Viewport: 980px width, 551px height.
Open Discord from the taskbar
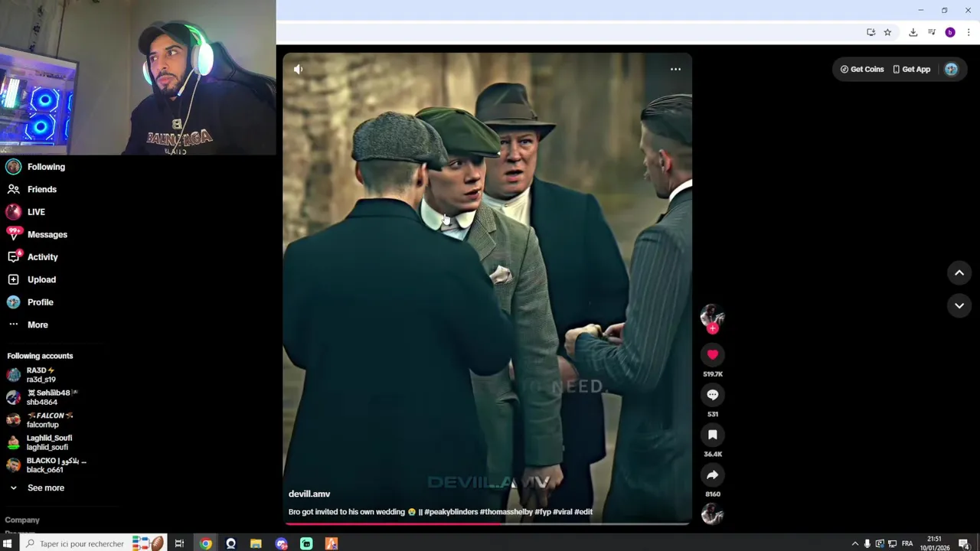tap(281, 543)
